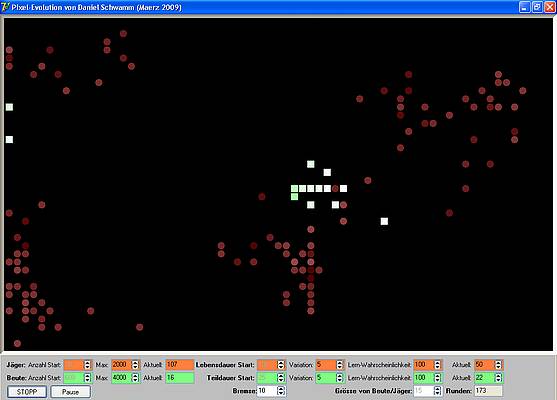Click the Teildauer Start spinner arrows

(x=281, y=378)
